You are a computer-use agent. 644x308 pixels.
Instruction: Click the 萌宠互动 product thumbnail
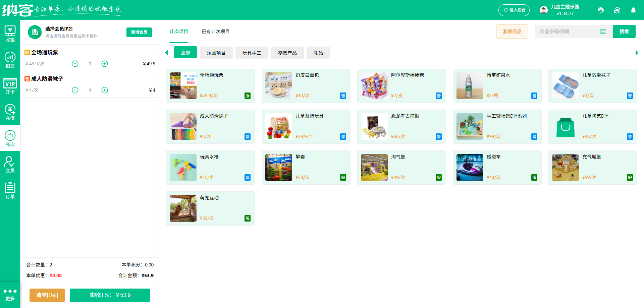[183, 208]
